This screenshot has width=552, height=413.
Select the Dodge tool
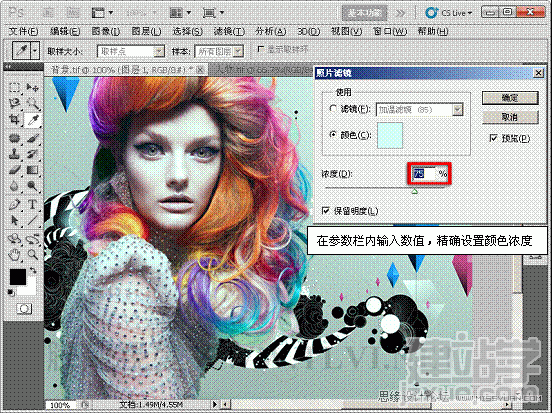click(x=32, y=186)
